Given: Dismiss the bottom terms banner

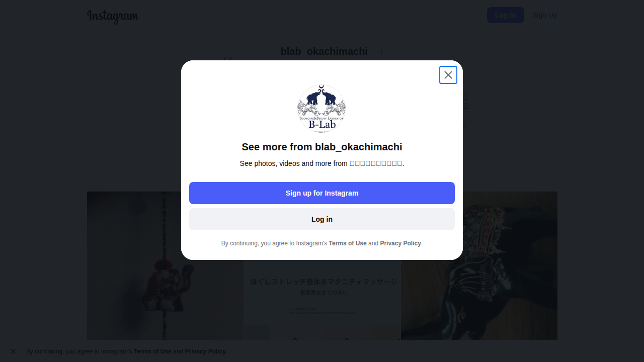Looking at the screenshot, I should [13, 351].
